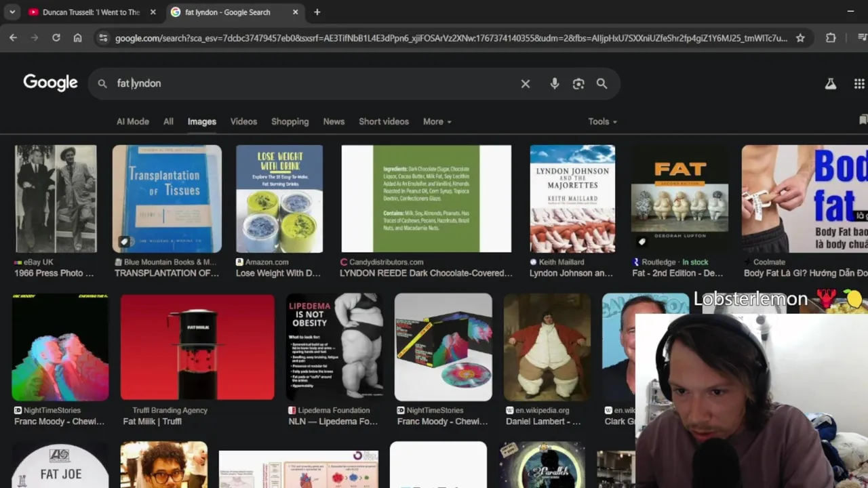Viewport: 868px width, 488px height.
Task: Switch to the Duncan Trussell YouTube tab
Action: [x=92, y=12]
